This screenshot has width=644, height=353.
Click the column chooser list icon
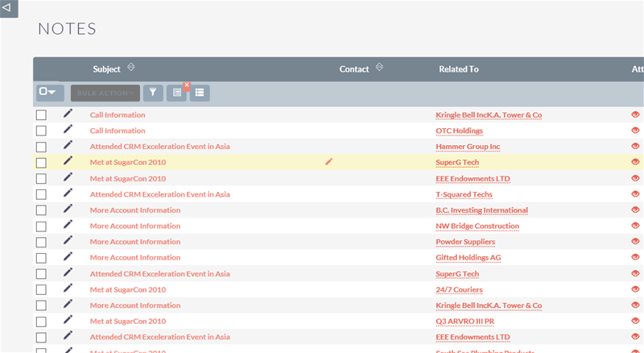point(199,93)
